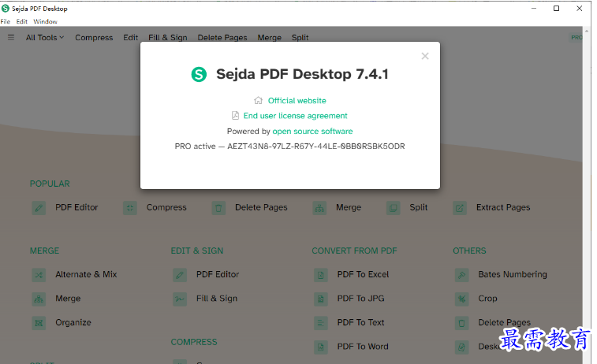Image resolution: width=597 pixels, height=364 pixels.
Task: Click the Fill & Sign signature icon
Action: pyautogui.click(x=180, y=299)
